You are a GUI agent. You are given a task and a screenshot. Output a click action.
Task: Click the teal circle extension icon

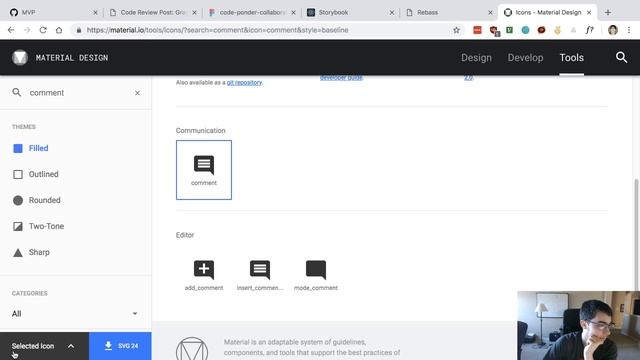coord(525,30)
